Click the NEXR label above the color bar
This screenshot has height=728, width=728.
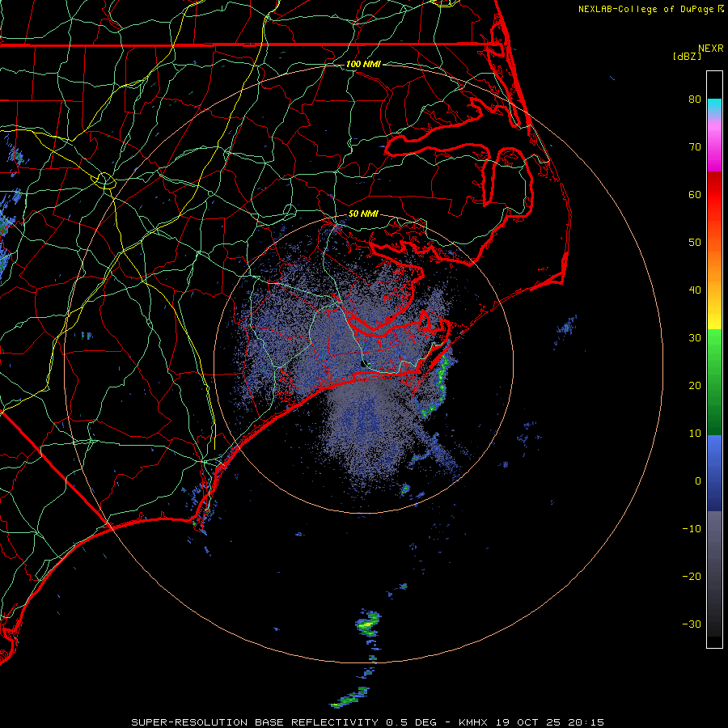(x=710, y=49)
